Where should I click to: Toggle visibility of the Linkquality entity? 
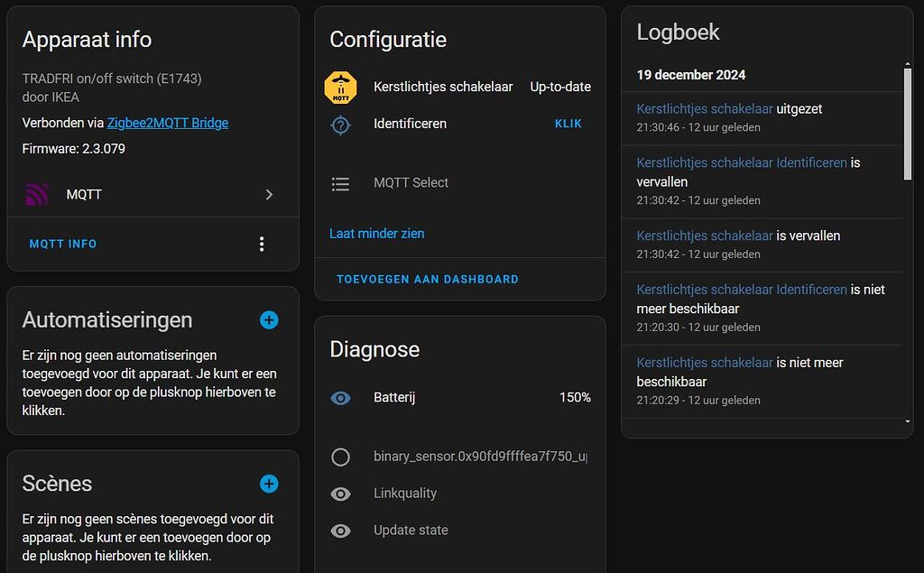(340, 494)
